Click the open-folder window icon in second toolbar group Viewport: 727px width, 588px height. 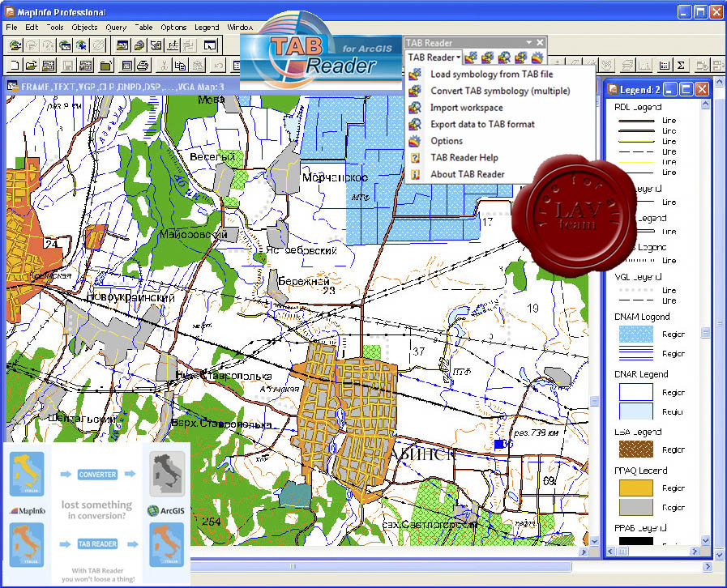pos(122,45)
